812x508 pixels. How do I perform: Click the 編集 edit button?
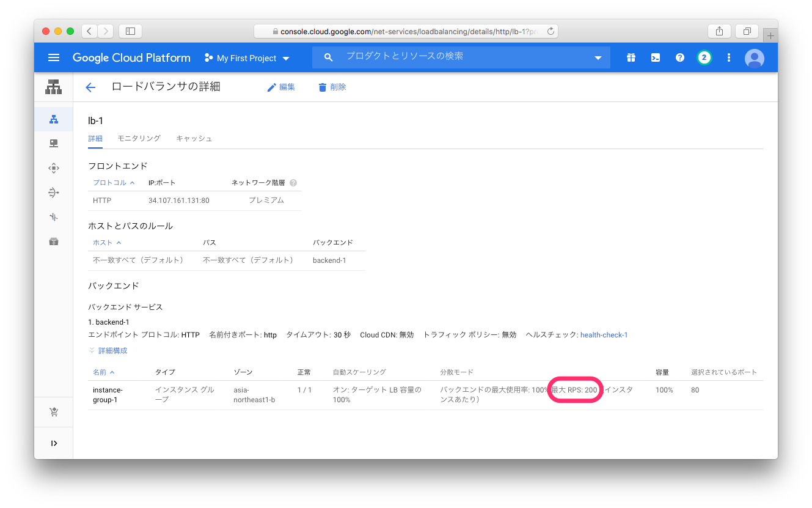coord(281,87)
